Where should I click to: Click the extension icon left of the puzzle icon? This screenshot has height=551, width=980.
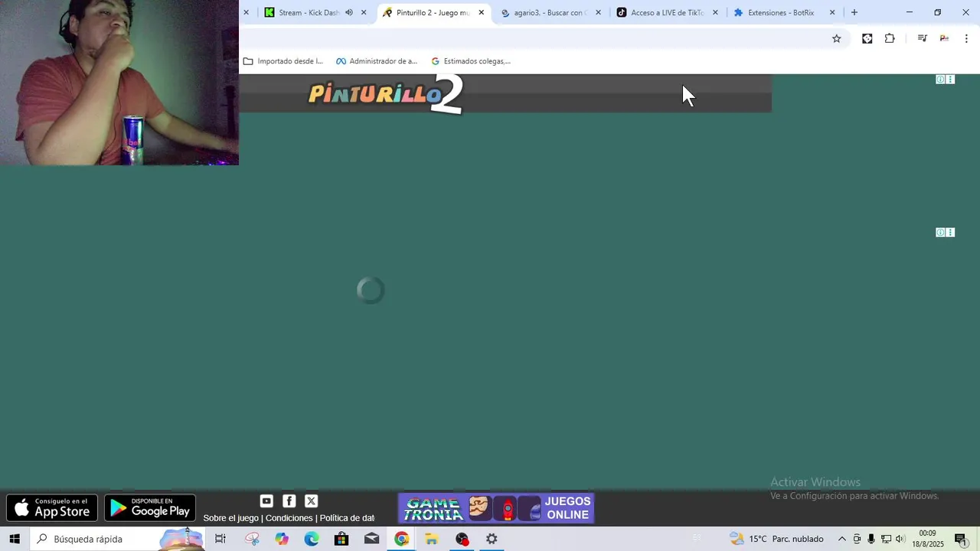coord(867,38)
